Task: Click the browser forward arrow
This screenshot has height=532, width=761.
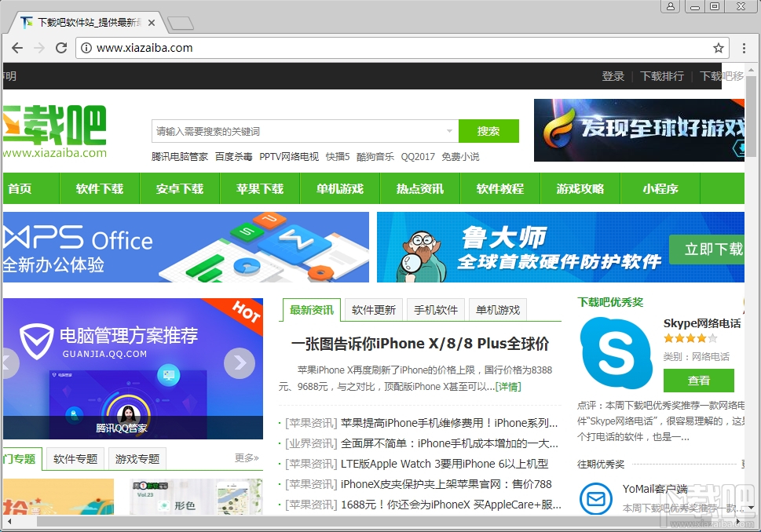Action: [38, 48]
